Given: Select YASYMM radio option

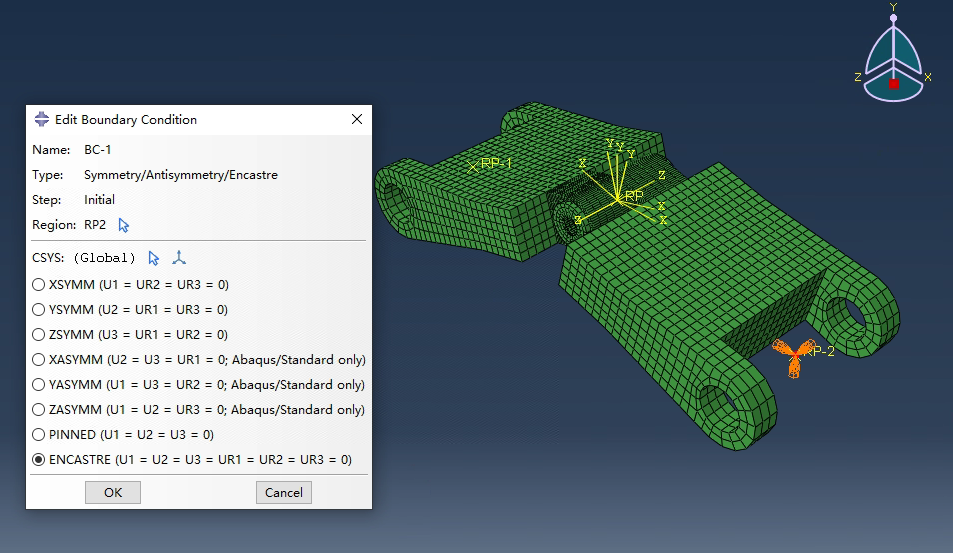Looking at the screenshot, I should pyautogui.click(x=39, y=384).
